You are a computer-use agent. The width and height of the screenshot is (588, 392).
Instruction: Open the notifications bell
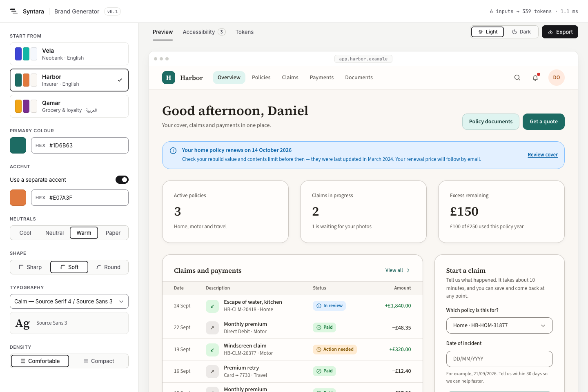pos(535,78)
